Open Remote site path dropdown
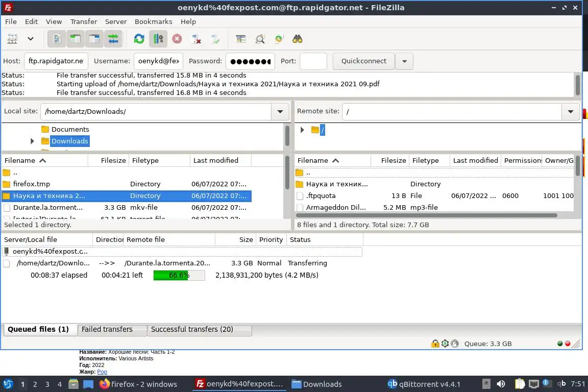The height and width of the screenshot is (392, 588). 570,111
